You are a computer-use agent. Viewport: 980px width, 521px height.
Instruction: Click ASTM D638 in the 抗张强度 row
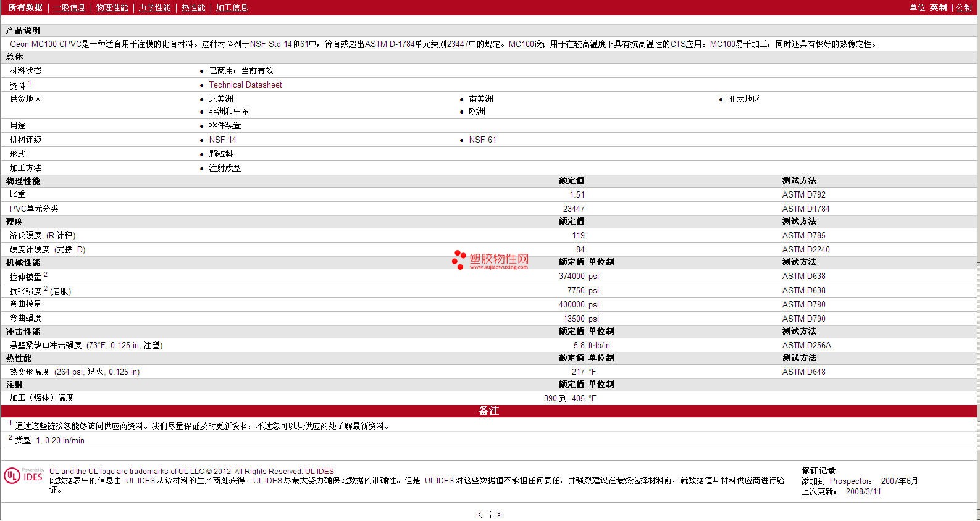[803, 291]
